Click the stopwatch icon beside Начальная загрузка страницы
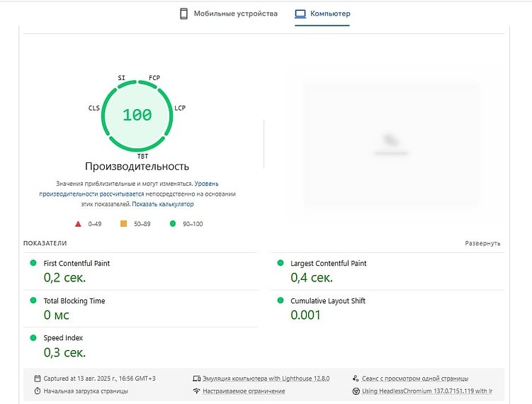Image resolution: width=532 pixels, height=404 pixels. pyautogui.click(x=37, y=391)
